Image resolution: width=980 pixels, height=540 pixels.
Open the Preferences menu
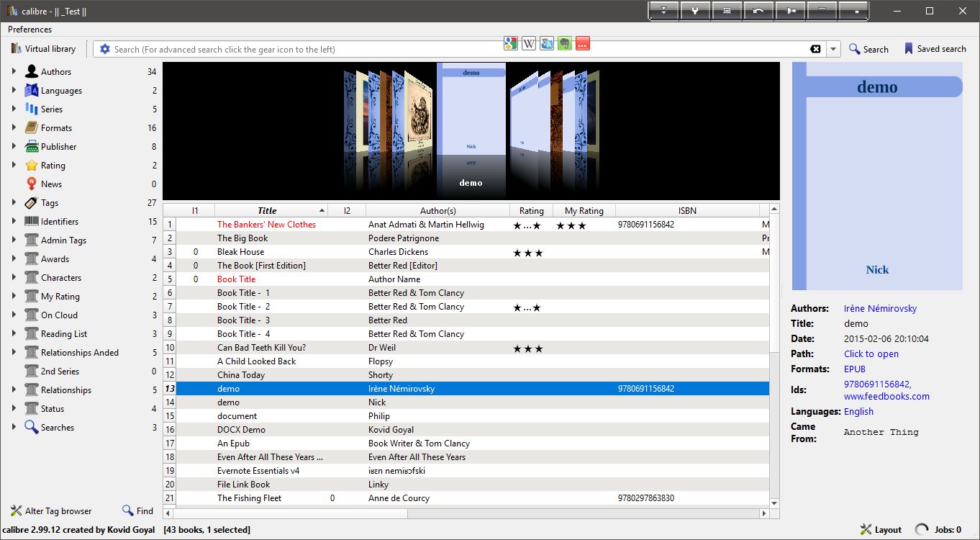point(30,30)
